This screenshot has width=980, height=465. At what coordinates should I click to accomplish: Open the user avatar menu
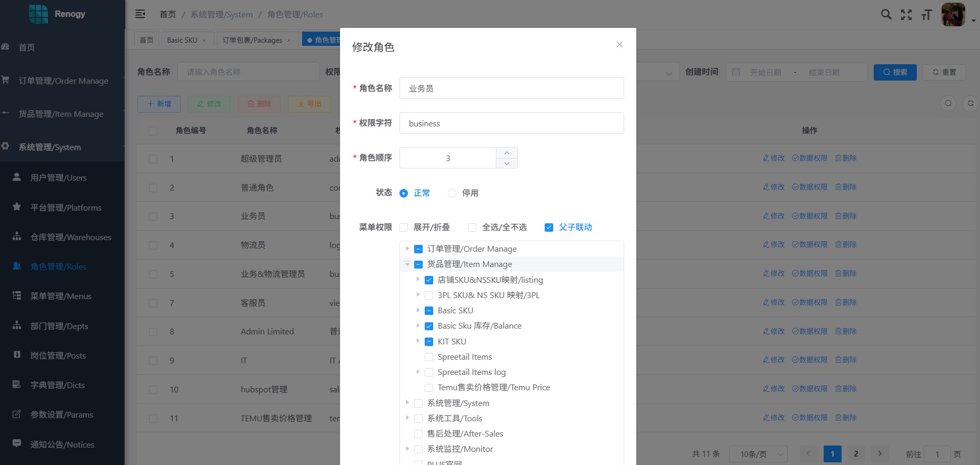pyautogui.click(x=954, y=14)
